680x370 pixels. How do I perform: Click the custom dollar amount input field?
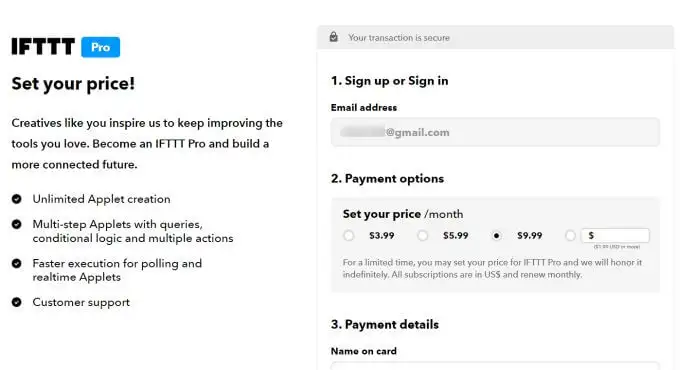tap(615, 236)
